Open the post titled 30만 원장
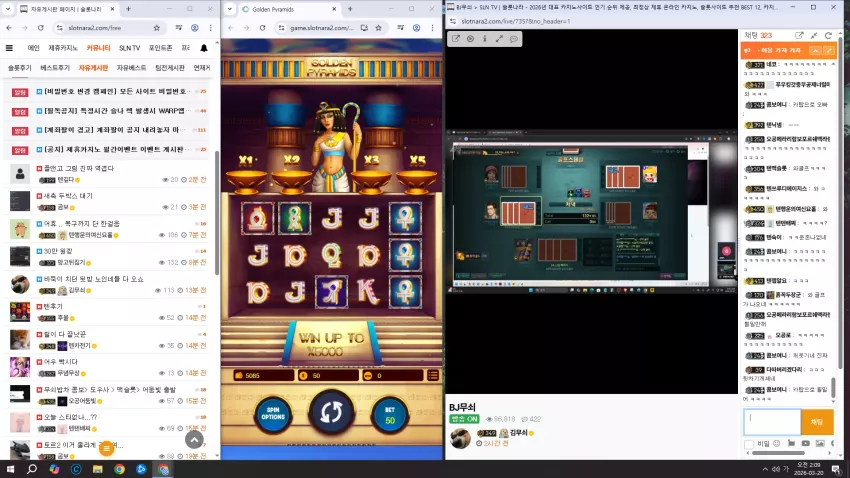The width and height of the screenshot is (850, 478). (58, 251)
